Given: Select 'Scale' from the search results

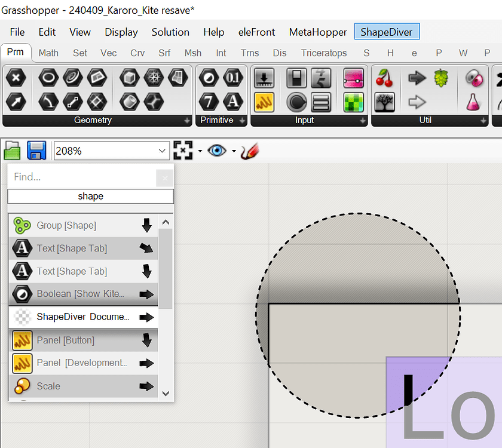Looking at the screenshot, I should (84, 386).
